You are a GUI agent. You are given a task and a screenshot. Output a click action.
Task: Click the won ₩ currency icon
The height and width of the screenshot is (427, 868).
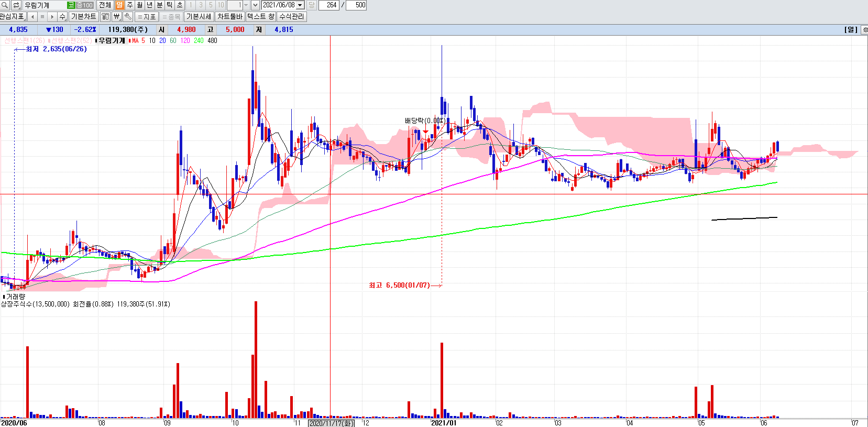pyautogui.click(x=117, y=17)
